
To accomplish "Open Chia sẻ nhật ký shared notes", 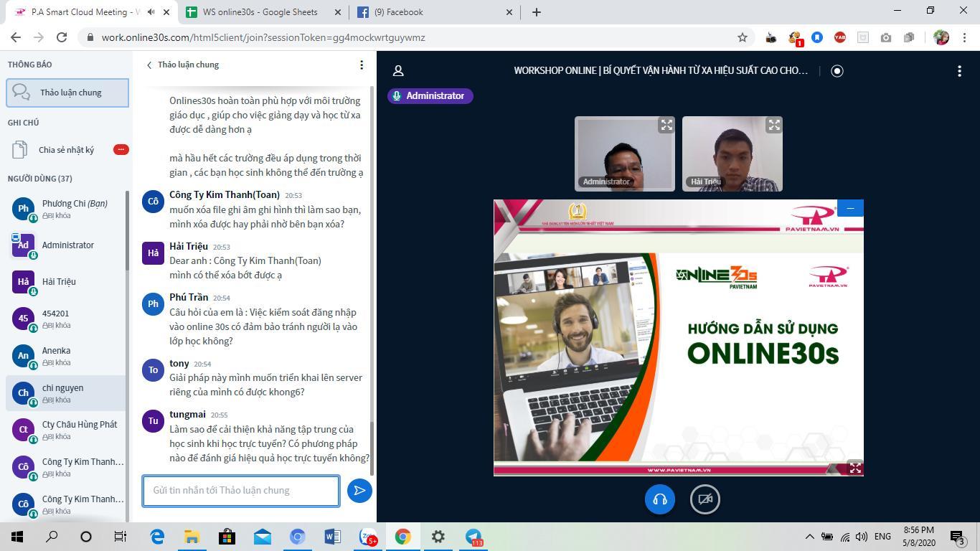I will (67, 150).
